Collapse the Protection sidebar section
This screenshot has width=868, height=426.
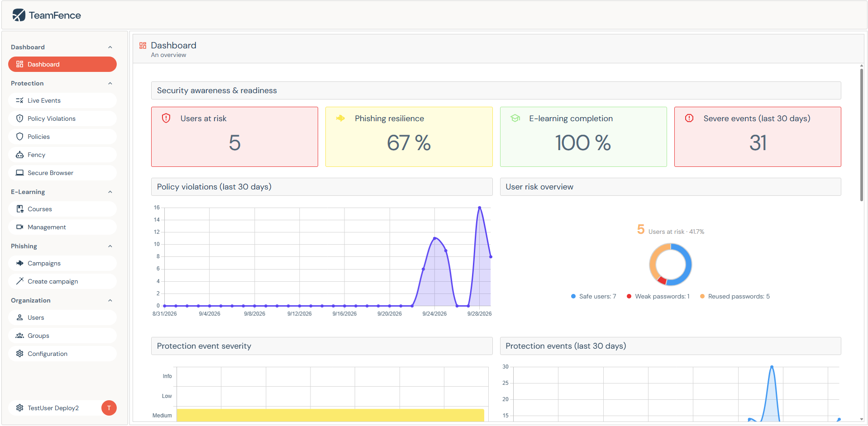click(x=110, y=83)
